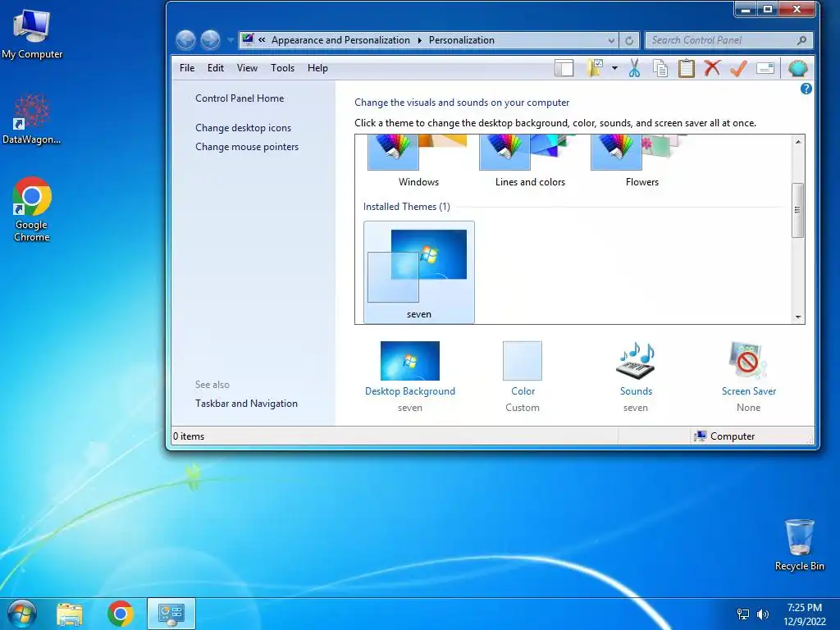Viewport: 840px width, 630px height.
Task: Click the folder options toolbar icon
Action: [x=595, y=68]
